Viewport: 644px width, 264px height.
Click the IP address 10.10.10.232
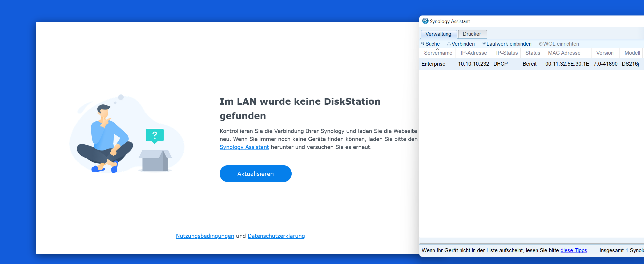[x=474, y=64]
